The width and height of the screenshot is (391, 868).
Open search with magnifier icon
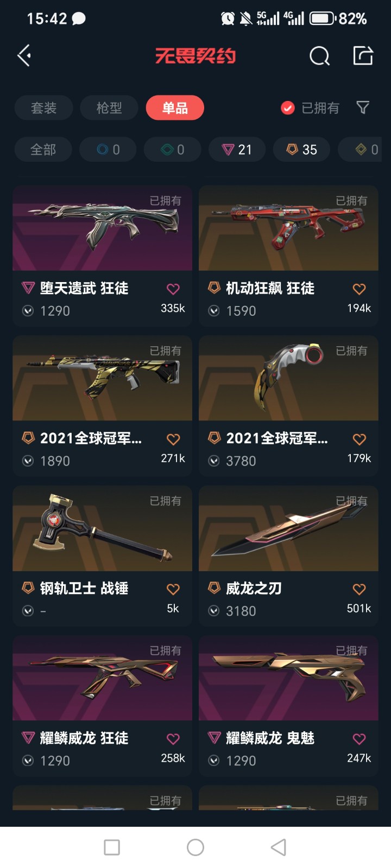click(319, 56)
